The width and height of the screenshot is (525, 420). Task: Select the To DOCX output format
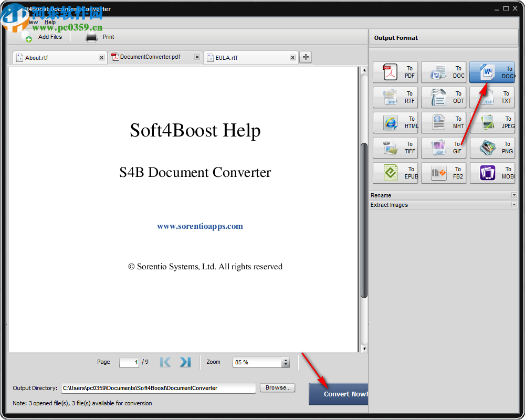coord(492,72)
